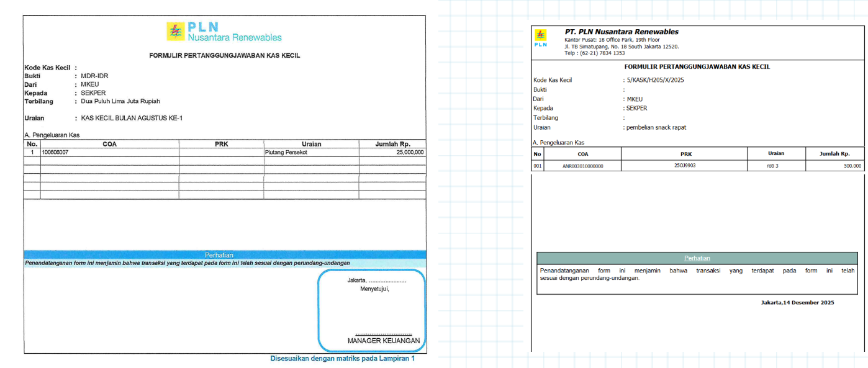Click the PLN Nusantara Renewables logo icon

click(176, 32)
